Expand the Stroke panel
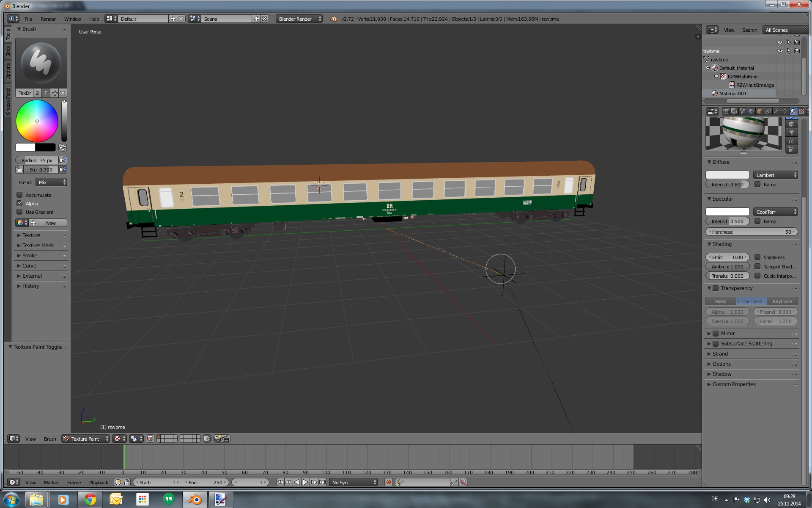The height and width of the screenshot is (508, 812). click(30, 255)
